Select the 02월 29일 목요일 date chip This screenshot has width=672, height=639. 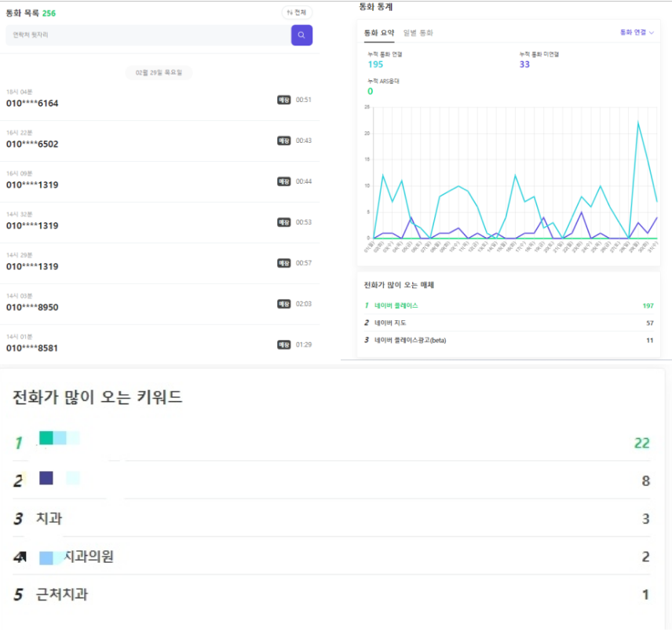pos(159,72)
